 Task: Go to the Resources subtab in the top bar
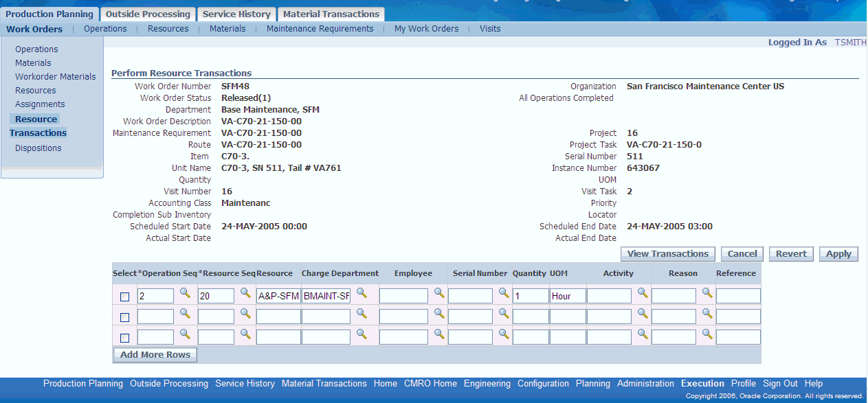[x=168, y=29]
